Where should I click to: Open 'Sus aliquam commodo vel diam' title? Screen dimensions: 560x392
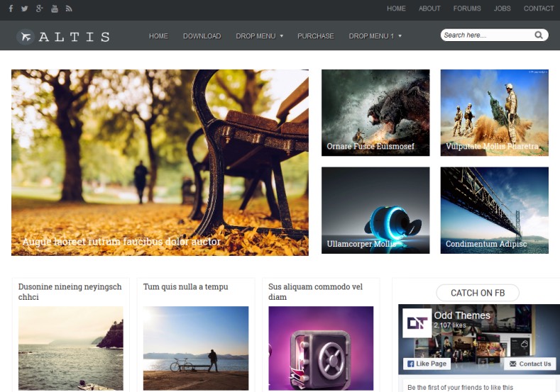[315, 292]
